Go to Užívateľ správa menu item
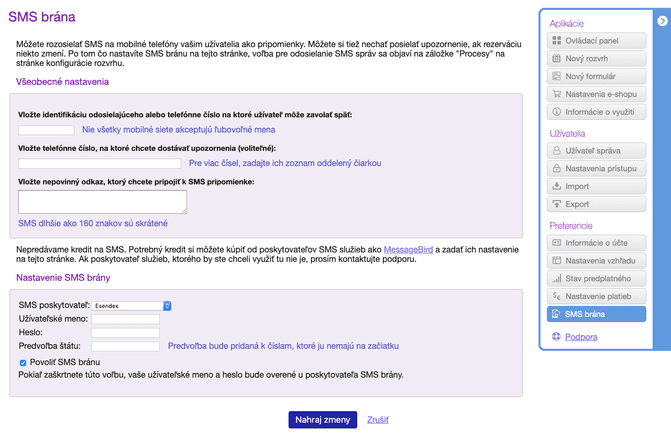671x435 pixels. click(x=596, y=151)
